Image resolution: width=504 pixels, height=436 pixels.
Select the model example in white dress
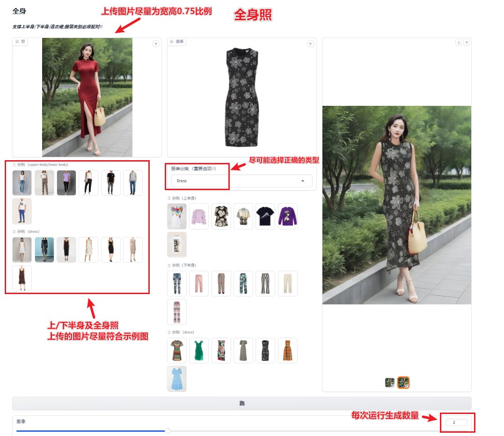[x=22, y=250]
